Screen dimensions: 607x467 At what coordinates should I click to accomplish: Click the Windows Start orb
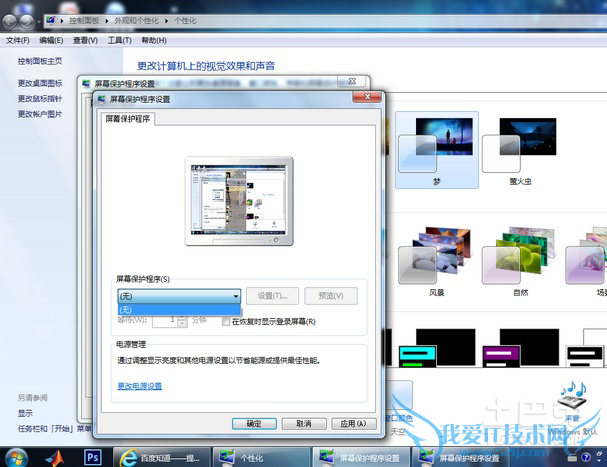click(x=15, y=457)
